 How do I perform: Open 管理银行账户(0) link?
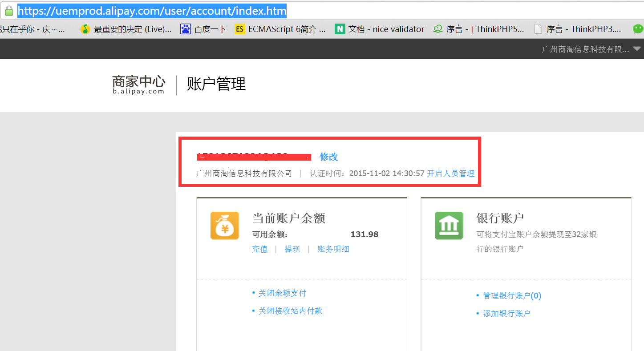(512, 296)
